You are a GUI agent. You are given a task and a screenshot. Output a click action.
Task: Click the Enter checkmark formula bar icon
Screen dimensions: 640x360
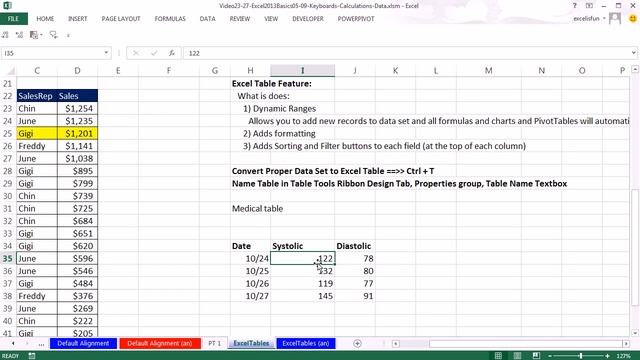[154, 53]
